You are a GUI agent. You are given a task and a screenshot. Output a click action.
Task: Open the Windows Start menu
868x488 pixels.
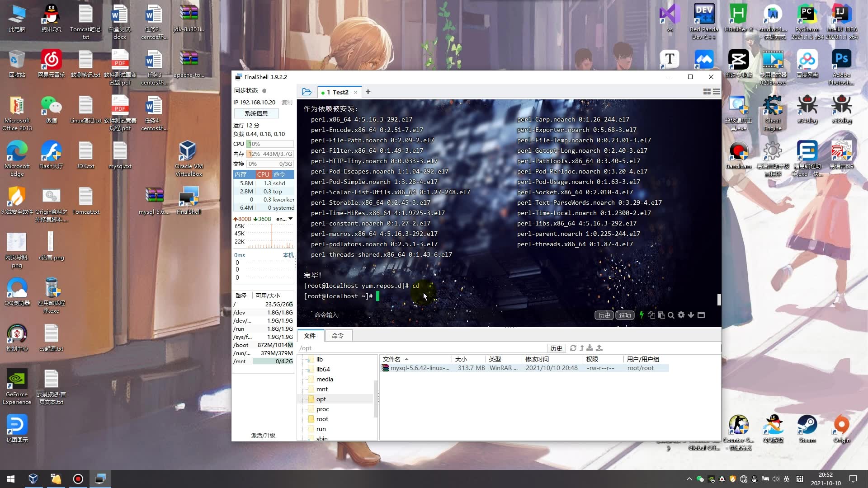coord(11,479)
